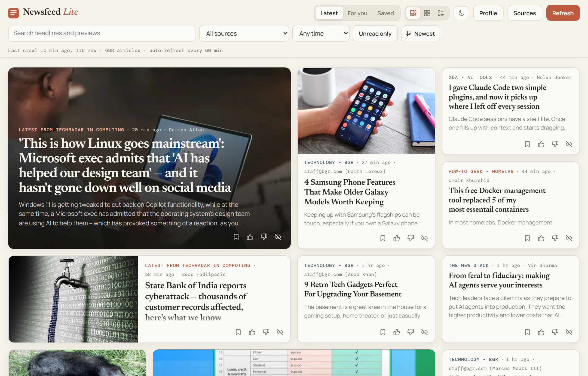Like the Retro Tech Gadgets article
Viewport: 588px width, 376px height.
click(397, 332)
